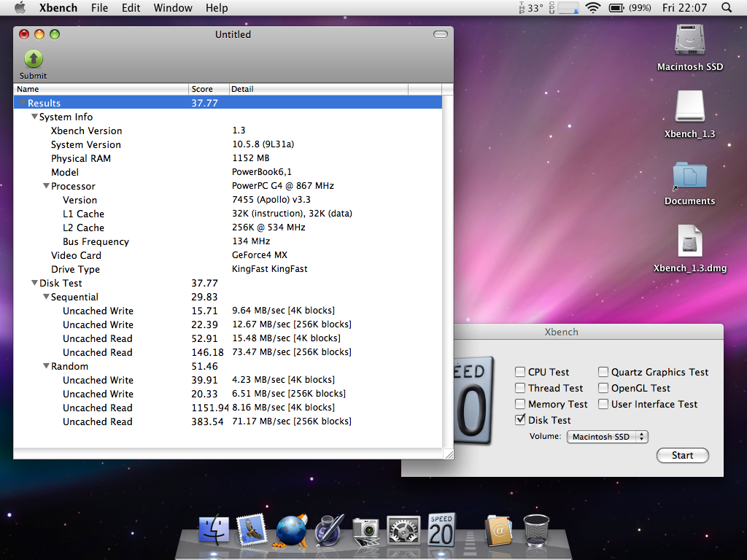Open Finder from the Dock
This screenshot has width=747, height=560.
point(214,530)
